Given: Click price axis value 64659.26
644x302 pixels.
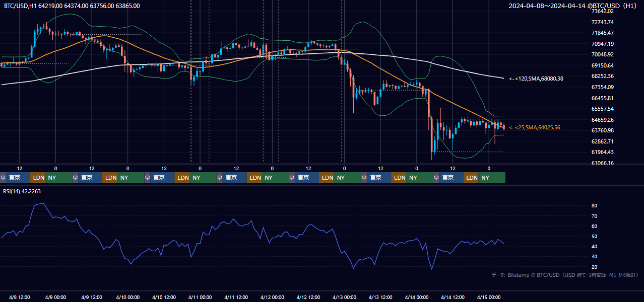Looking at the screenshot, I should pos(602,120).
